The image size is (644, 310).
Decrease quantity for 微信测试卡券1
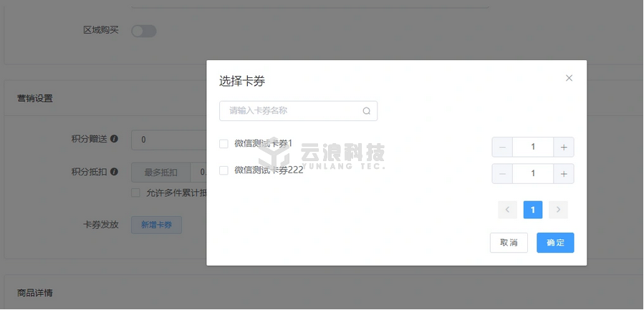click(x=502, y=147)
